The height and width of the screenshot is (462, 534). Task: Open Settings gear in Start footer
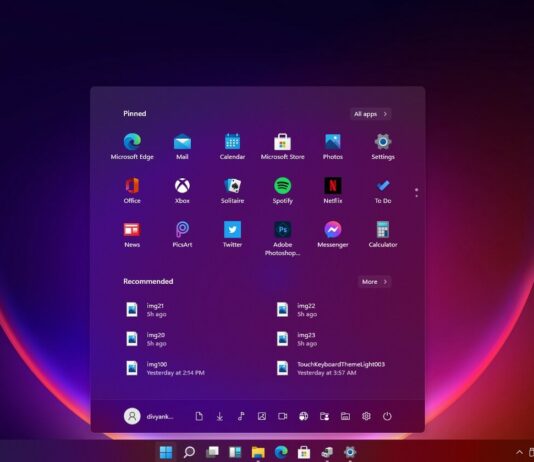(x=366, y=416)
